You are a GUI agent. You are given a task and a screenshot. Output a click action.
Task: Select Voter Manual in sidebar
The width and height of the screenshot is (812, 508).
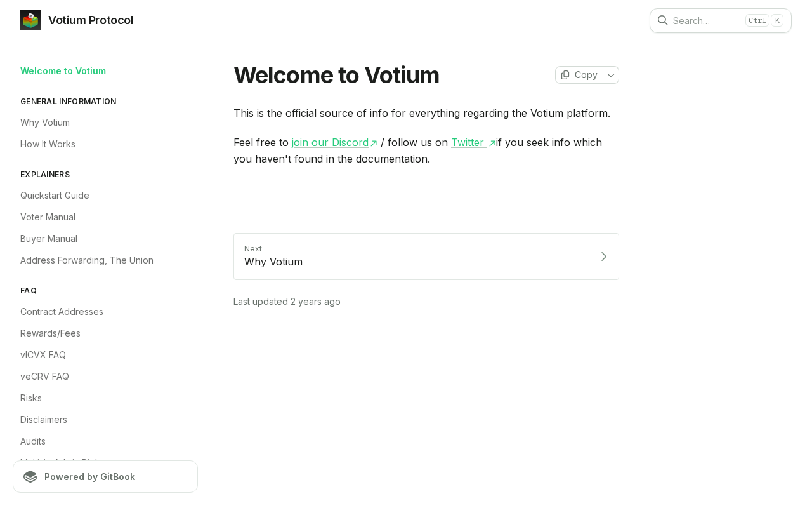48,217
